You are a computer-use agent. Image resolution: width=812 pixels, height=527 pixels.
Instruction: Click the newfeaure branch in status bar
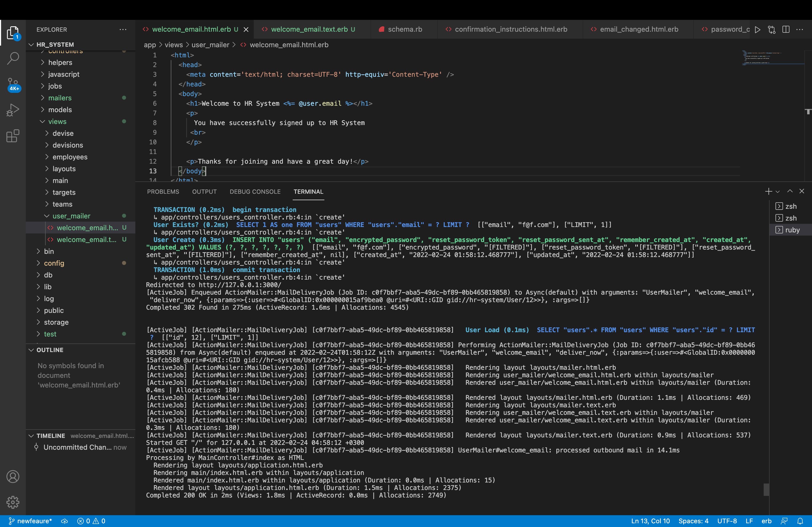tap(31, 521)
